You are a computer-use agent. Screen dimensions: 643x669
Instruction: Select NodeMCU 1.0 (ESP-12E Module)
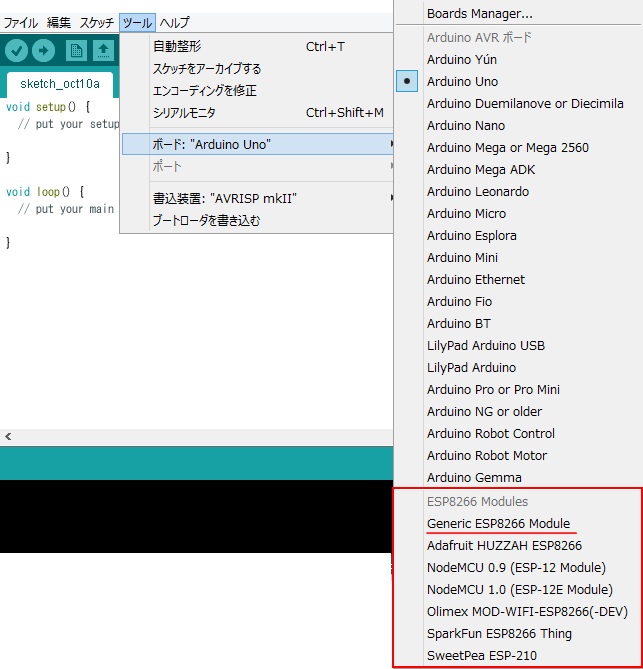518,590
